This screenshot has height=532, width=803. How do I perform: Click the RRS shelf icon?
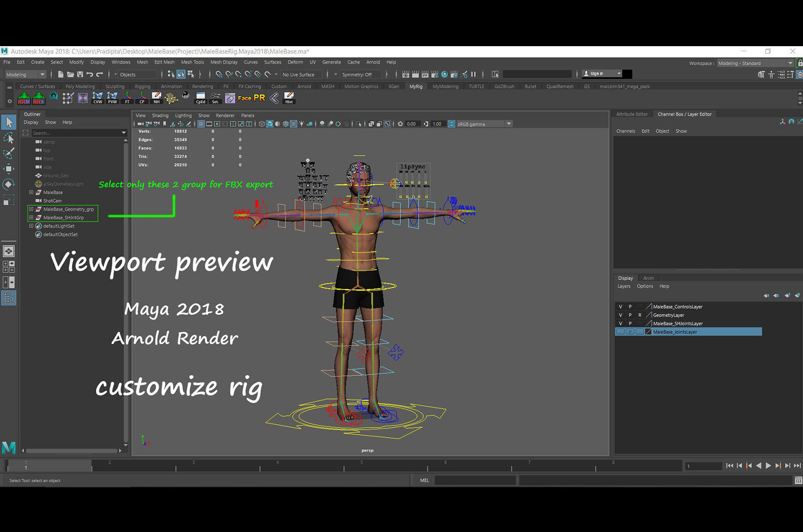point(39,98)
